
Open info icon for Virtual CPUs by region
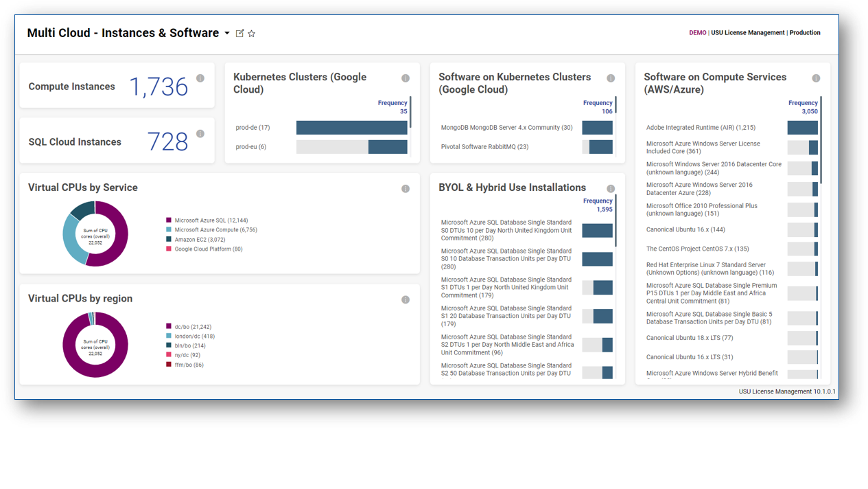pyautogui.click(x=406, y=299)
